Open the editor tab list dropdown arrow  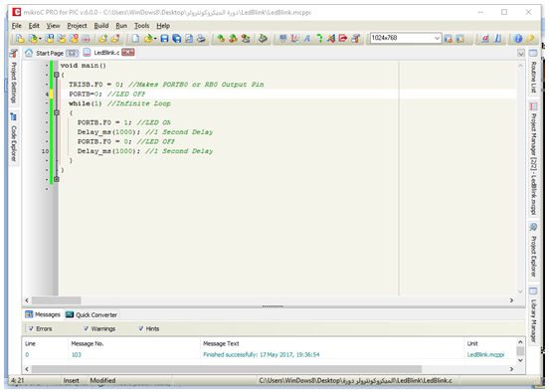pyautogui.click(x=521, y=53)
